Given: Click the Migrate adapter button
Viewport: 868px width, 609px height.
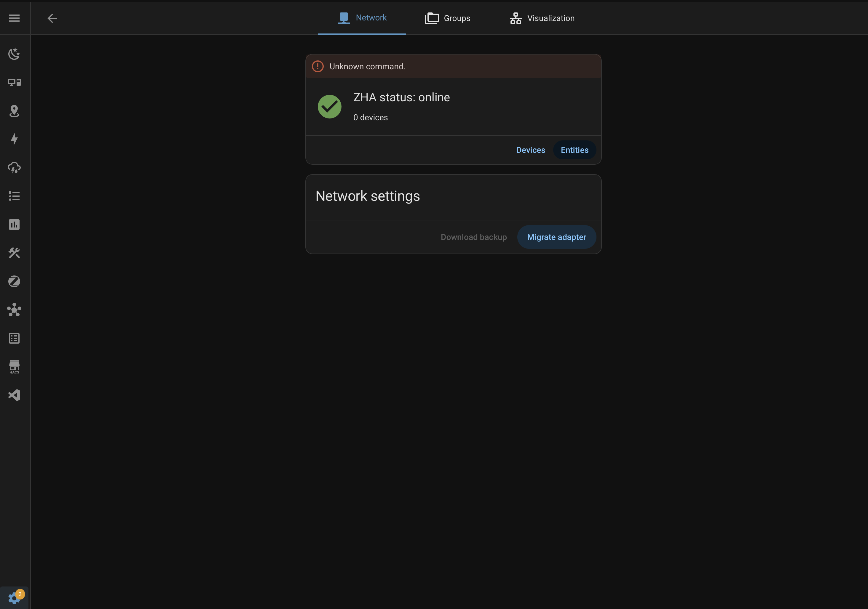Looking at the screenshot, I should [556, 237].
